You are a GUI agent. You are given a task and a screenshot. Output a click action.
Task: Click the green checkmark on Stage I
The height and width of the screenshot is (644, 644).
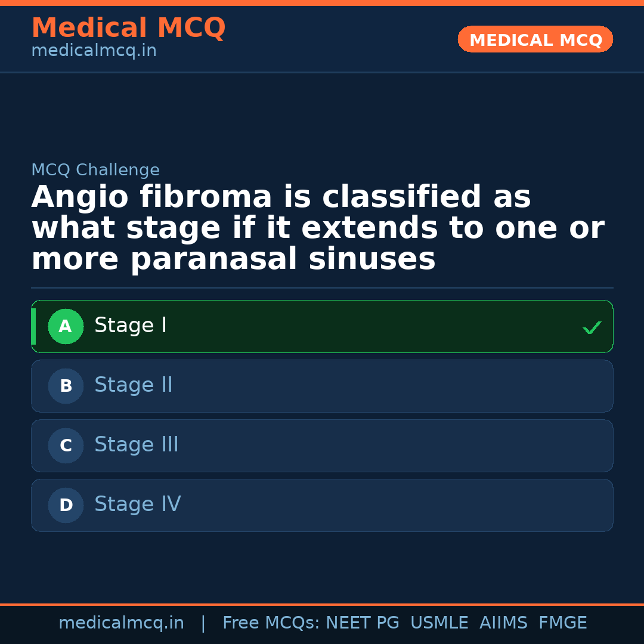[592, 327]
